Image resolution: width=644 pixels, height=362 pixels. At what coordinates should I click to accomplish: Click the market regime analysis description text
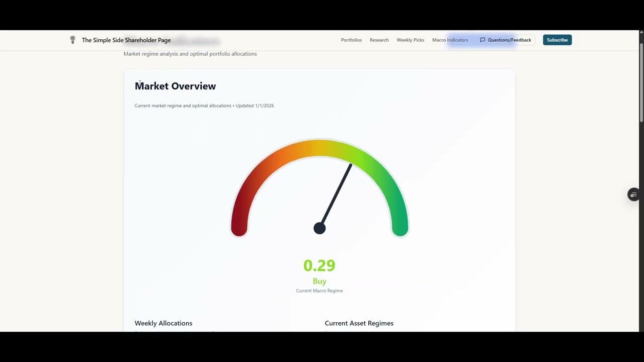(190, 54)
